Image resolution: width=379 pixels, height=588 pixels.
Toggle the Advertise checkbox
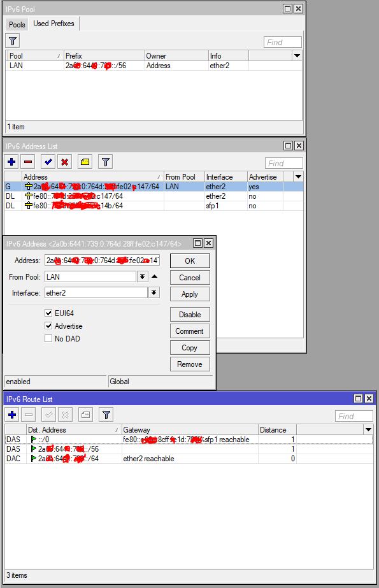(48, 326)
